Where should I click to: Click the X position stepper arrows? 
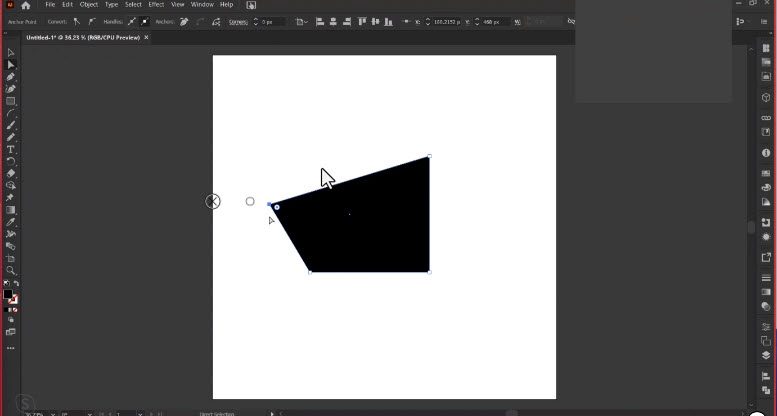(x=428, y=22)
